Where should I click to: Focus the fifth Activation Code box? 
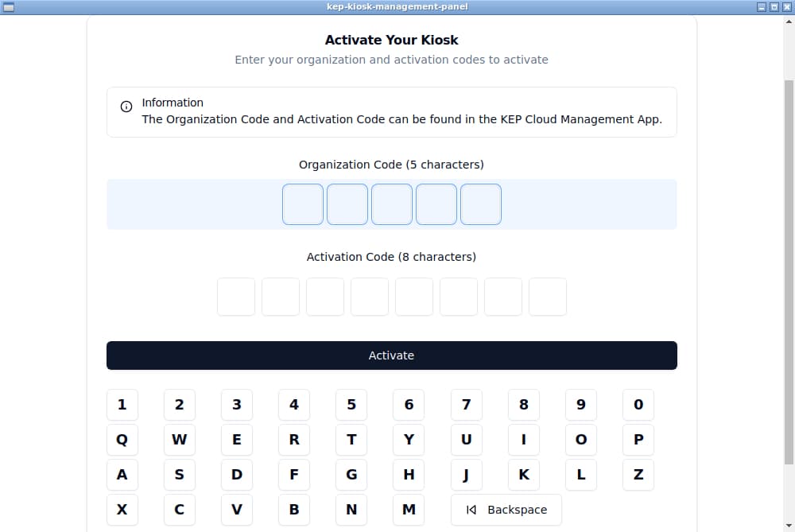(x=414, y=297)
